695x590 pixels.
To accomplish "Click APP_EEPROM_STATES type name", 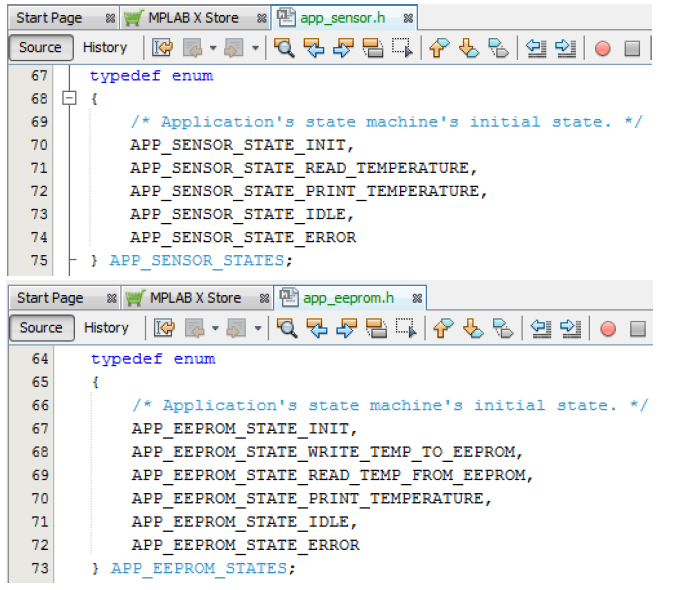I will (x=199, y=568).
